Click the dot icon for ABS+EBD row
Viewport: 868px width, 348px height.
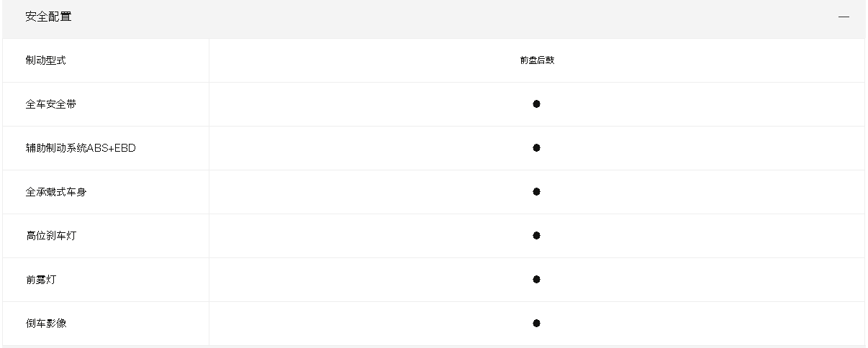tap(537, 148)
